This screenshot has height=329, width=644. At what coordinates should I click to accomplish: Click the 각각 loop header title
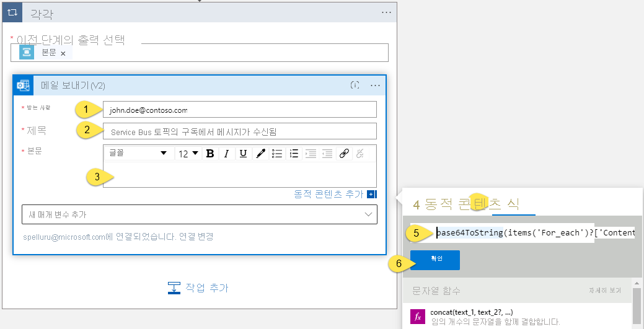coord(42,14)
